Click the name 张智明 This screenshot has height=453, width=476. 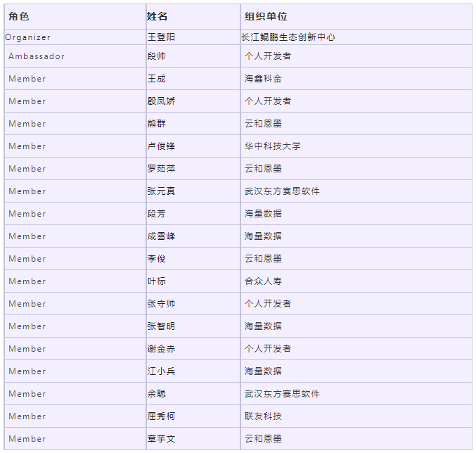(161, 326)
